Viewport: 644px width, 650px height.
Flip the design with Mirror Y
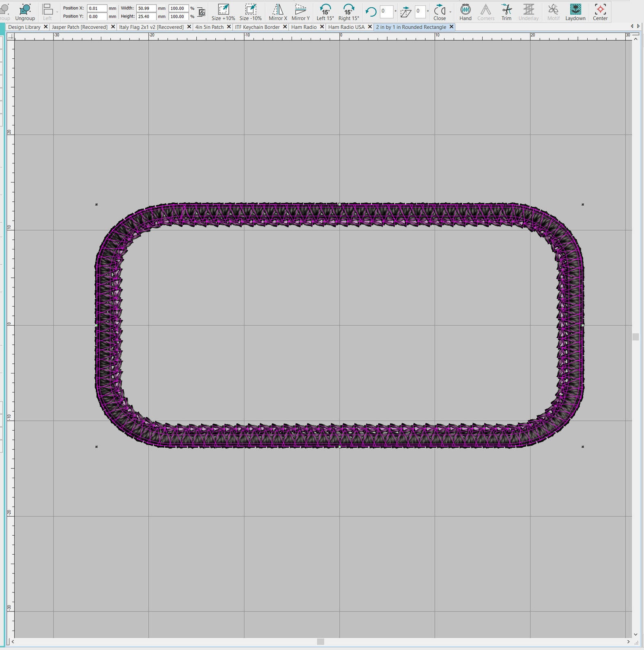point(301,12)
